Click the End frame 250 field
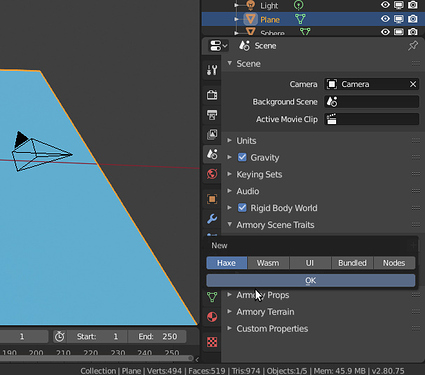425x375 pixels. point(157,337)
